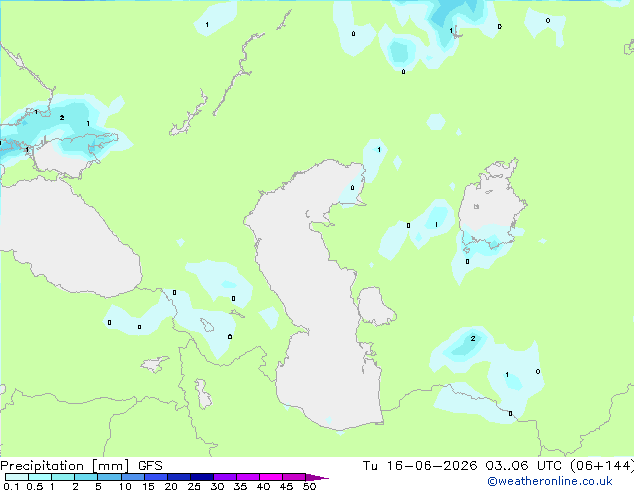634x490 pixels.
Task: Click the 'Precipitation [mm]' title text
Action: coord(64,466)
